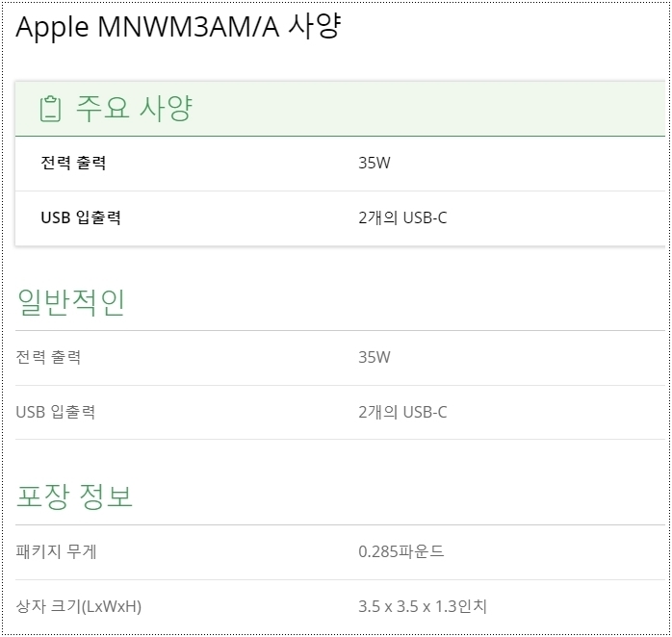Click the 일반적인 section heading
The height and width of the screenshot is (637, 672).
tap(71, 302)
